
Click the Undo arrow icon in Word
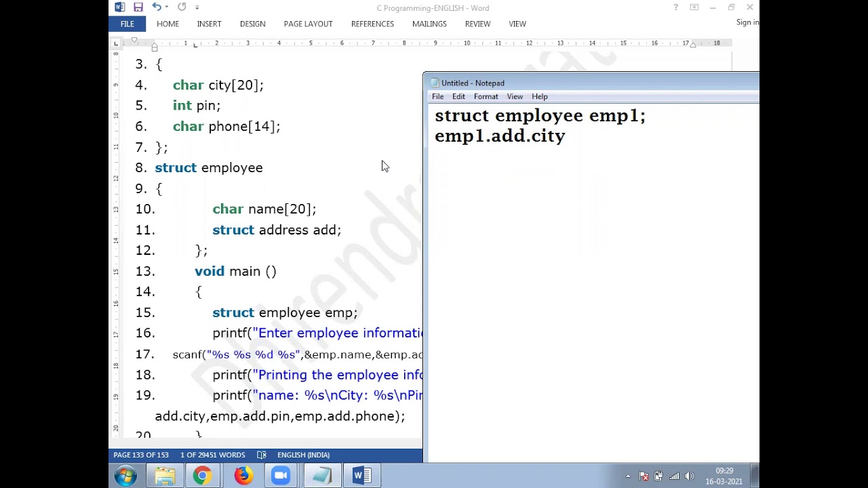157,7
